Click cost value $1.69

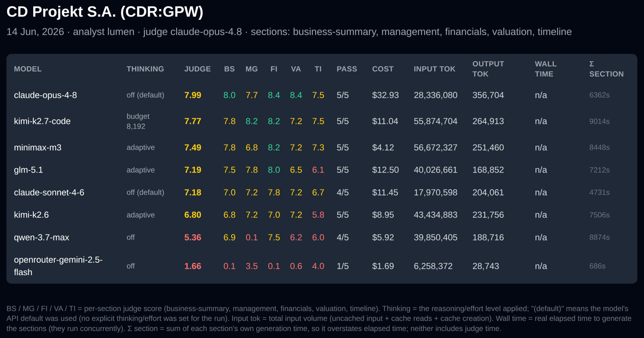[x=383, y=266]
